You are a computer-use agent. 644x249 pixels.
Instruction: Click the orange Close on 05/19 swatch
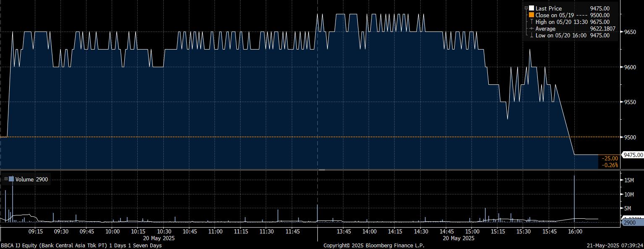tap(531, 15)
